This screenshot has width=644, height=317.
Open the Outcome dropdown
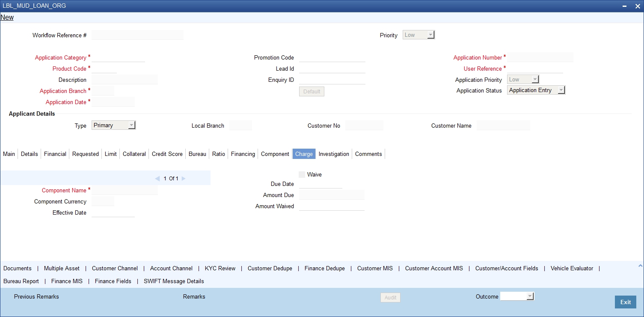517,296
